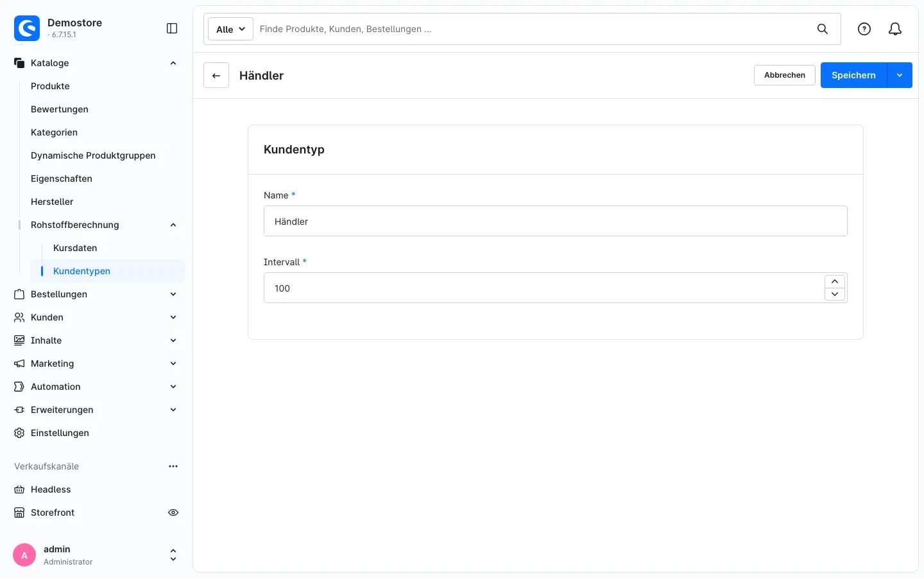Focus the Name input field

556,221
